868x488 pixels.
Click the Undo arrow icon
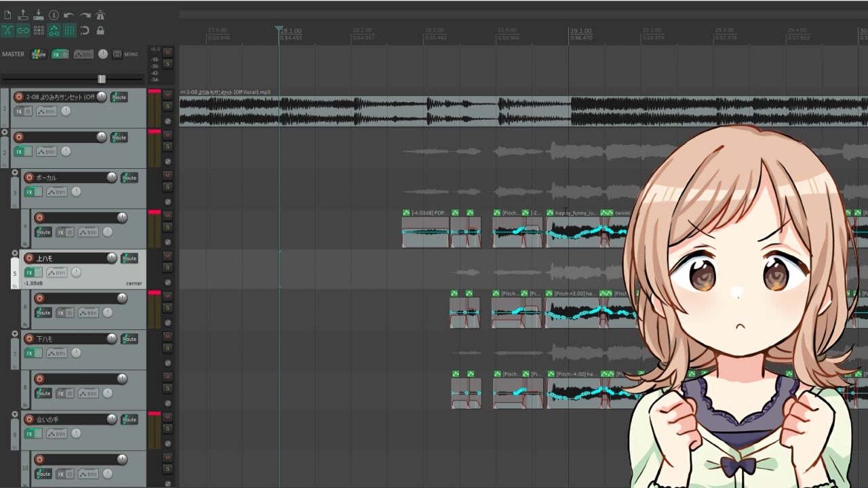[68, 14]
